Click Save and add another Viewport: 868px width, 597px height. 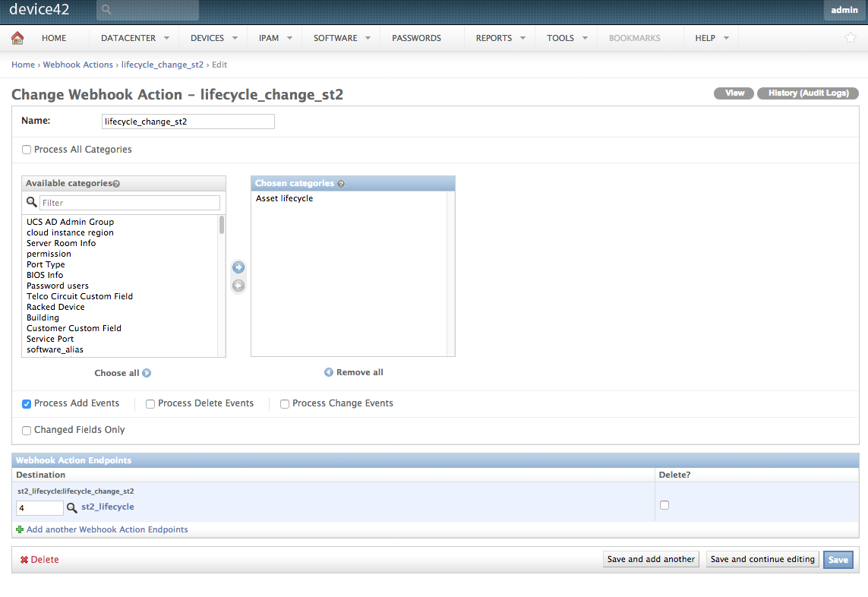pos(651,559)
